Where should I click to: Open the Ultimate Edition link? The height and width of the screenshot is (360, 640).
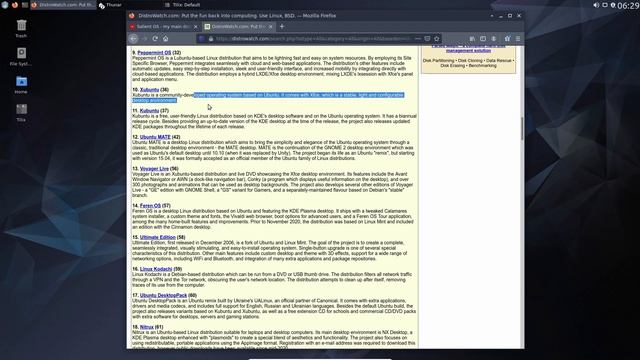click(x=158, y=237)
